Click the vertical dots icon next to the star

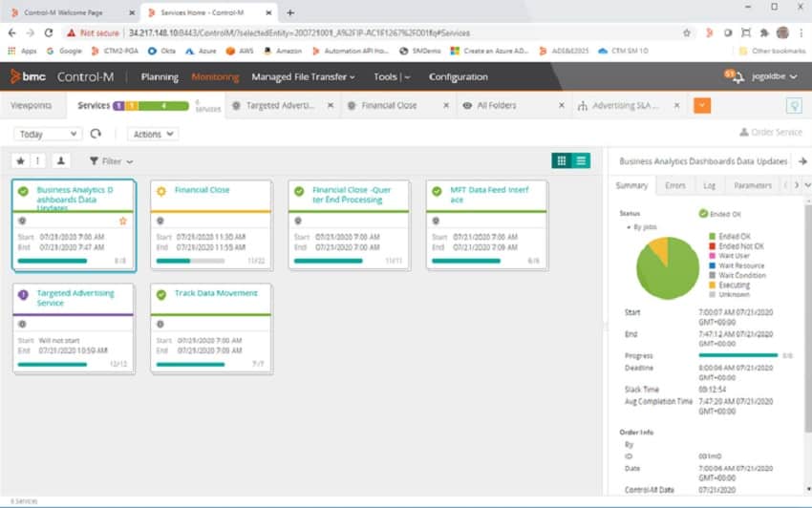tap(37, 161)
